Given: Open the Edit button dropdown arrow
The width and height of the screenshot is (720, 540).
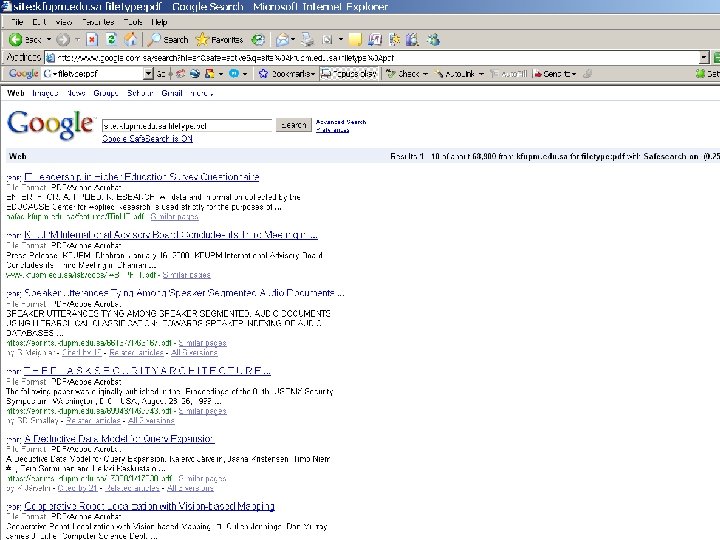Looking at the screenshot, I should [340, 40].
